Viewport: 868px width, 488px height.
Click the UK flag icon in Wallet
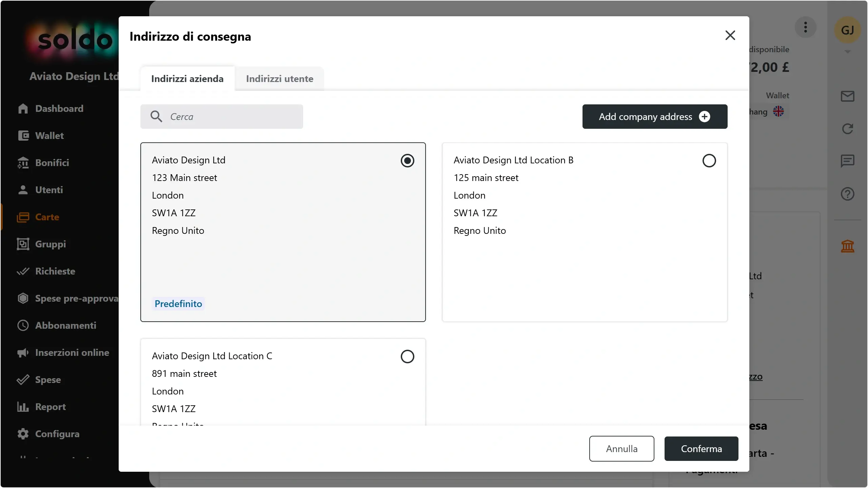[x=778, y=111]
